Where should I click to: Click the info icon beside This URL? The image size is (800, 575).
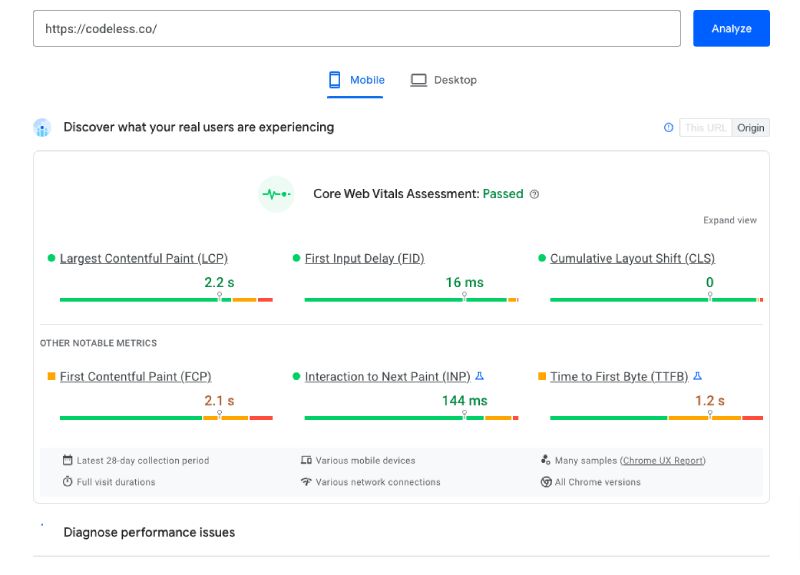point(669,128)
